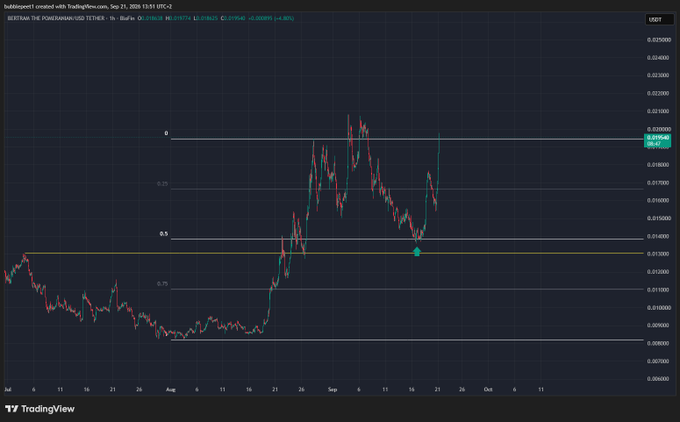Click the Fibonacci 0.5 level label
Image resolution: width=680 pixels, height=422 pixels.
click(163, 234)
